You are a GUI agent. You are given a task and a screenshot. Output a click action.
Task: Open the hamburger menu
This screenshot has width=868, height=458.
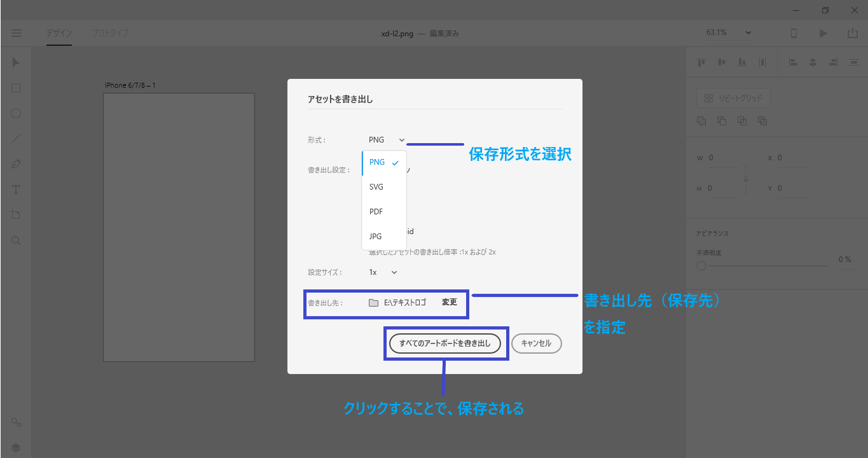[x=17, y=33]
